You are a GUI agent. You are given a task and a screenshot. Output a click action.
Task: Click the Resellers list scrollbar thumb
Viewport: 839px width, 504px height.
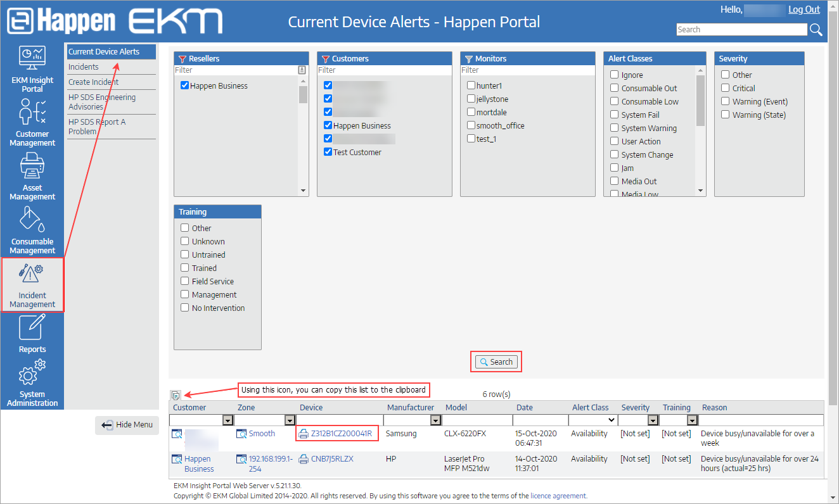(x=303, y=94)
